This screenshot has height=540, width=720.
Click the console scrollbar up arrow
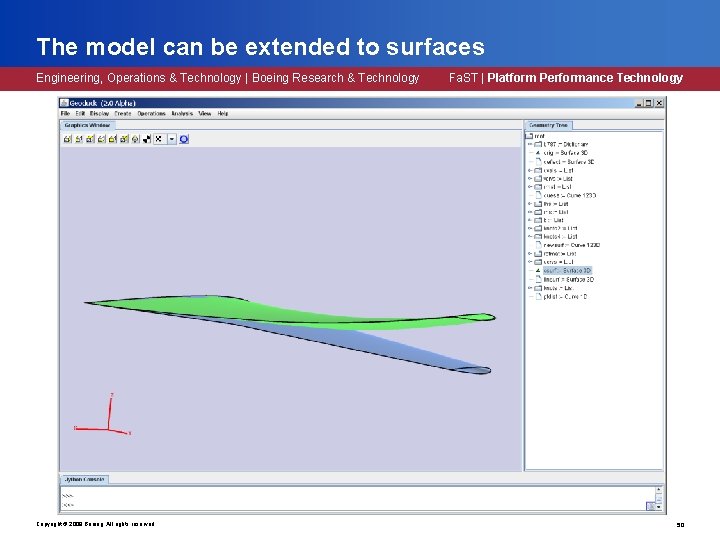coord(659,489)
